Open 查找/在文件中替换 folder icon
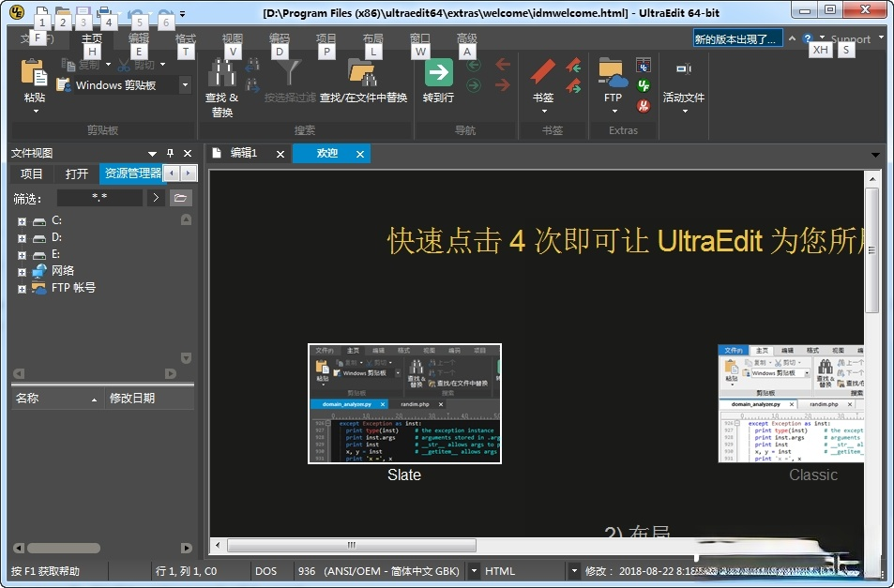Viewport: 894px width, 588px height. (x=363, y=73)
